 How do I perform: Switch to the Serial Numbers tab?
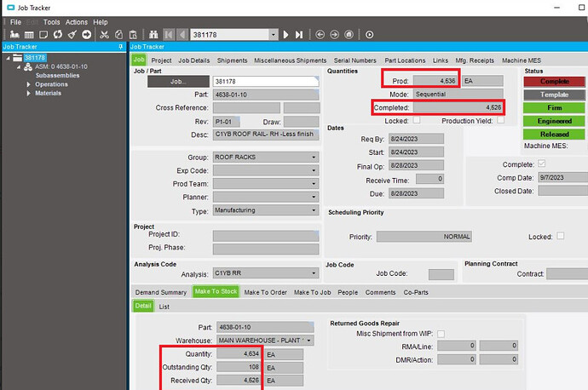click(355, 60)
